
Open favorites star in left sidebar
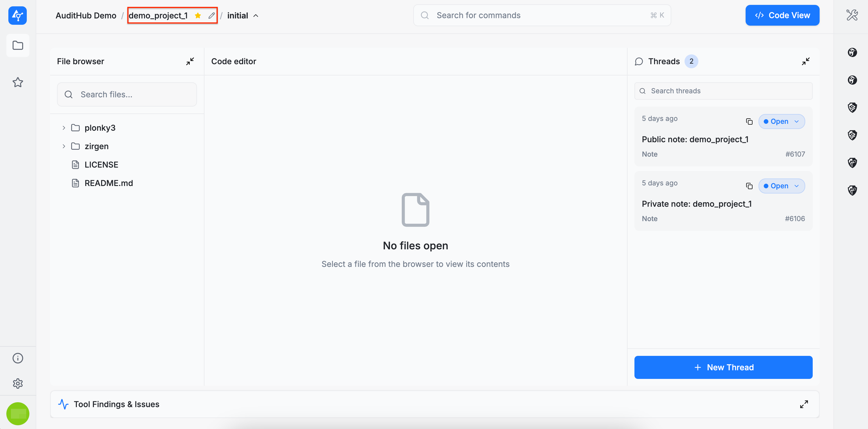18,82
